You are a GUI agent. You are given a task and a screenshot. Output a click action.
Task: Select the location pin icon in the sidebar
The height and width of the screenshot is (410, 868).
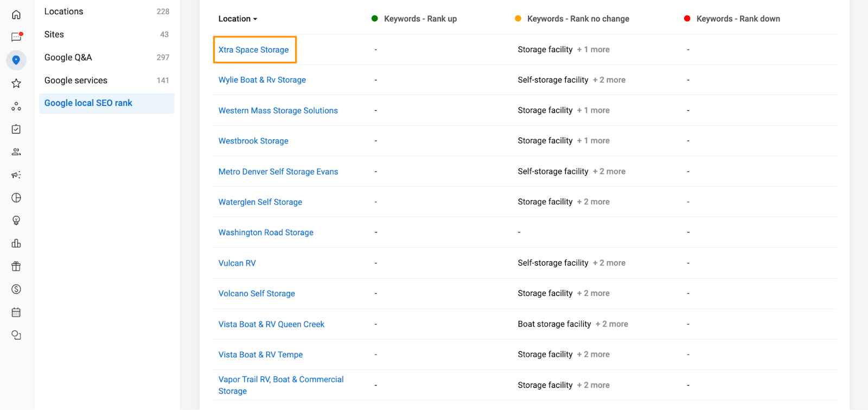click(16, 60)
